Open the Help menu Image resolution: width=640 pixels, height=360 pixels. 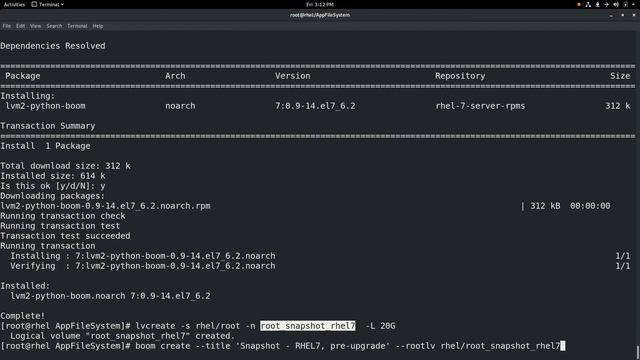point(98,26)
